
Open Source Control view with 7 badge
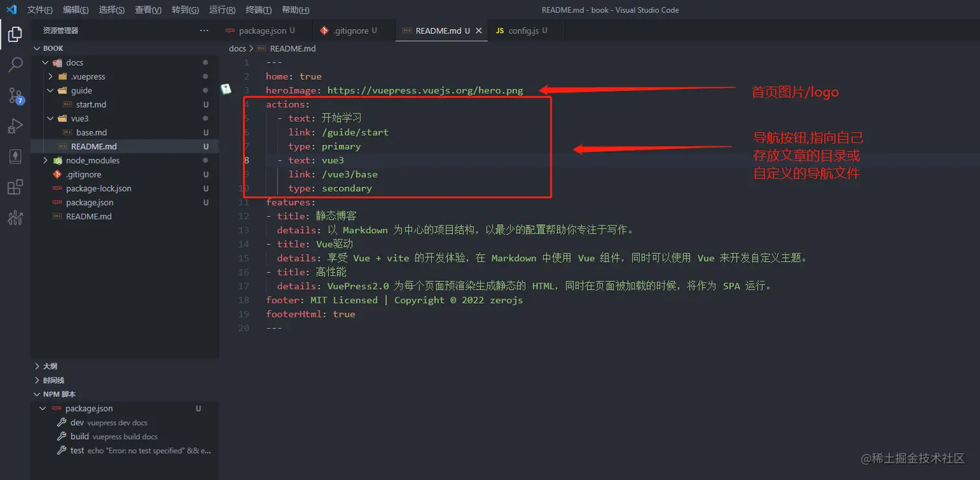(16, 96)
